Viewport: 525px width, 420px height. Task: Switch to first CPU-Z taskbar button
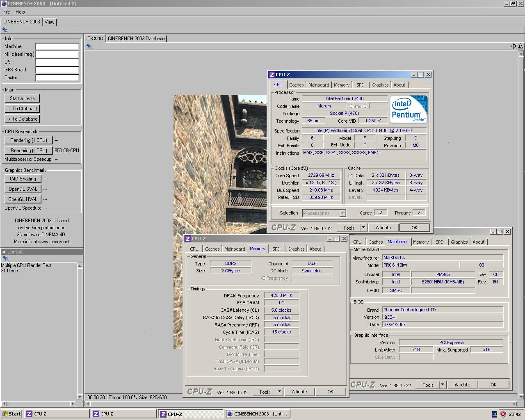coord(57,414)
